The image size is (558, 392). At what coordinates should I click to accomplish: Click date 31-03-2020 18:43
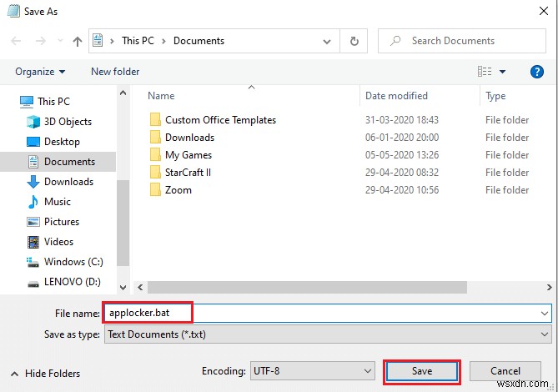[x=402, y=120]
